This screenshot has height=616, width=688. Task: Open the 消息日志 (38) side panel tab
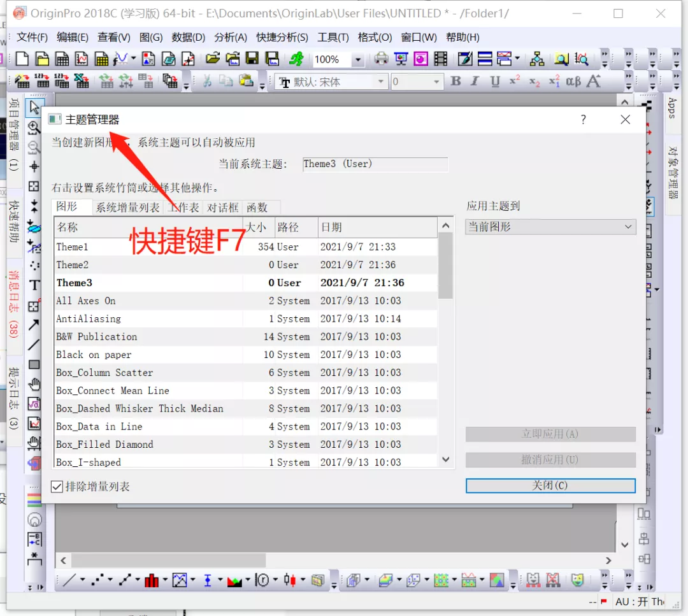14,304
